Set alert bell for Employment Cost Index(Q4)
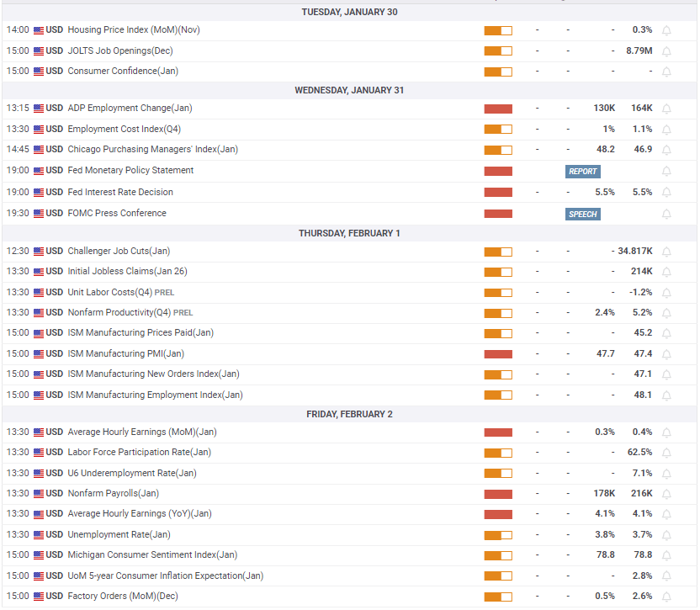This screenshot has width=700, height=610. 666,130
